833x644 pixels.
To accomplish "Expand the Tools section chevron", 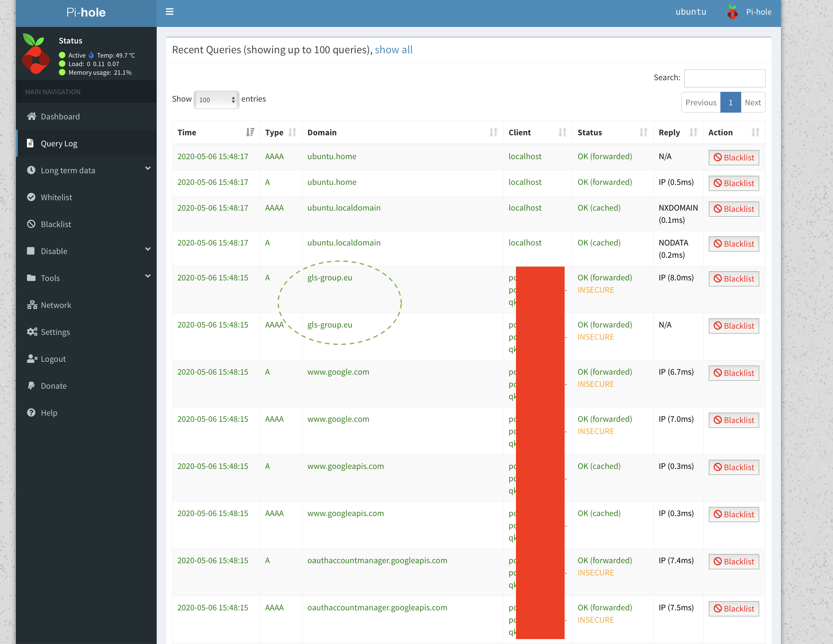I will (148, 275).
